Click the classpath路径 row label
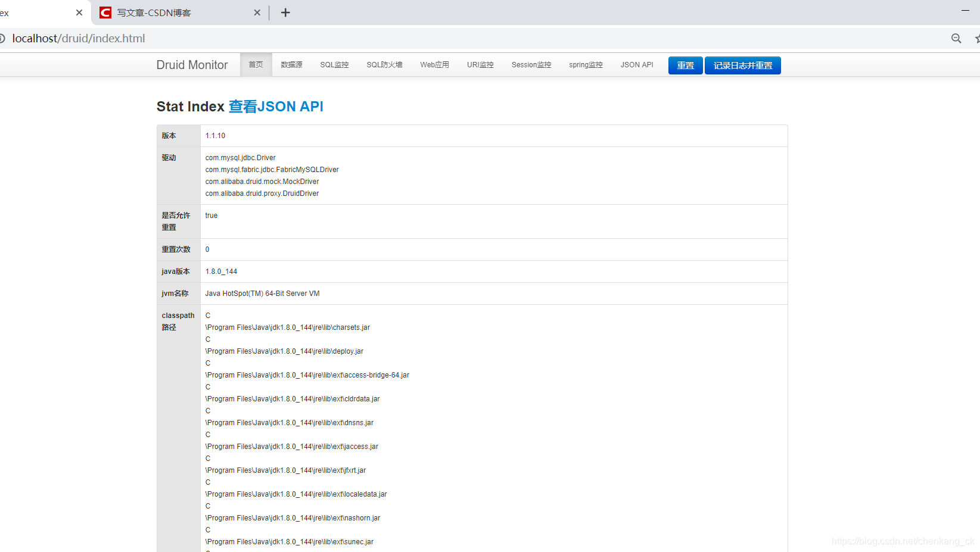Screen dimensions: 980x552 click(178, 322)
